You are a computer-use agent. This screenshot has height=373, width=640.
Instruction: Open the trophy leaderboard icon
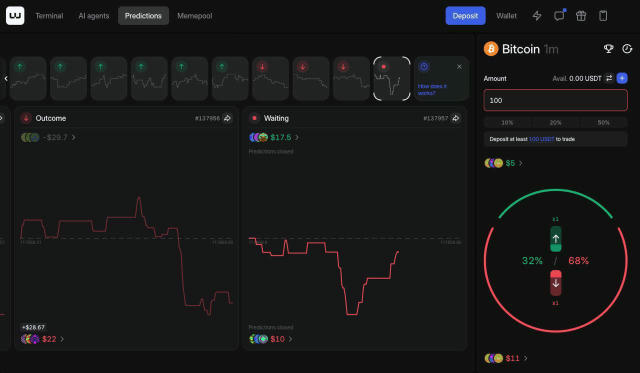coord(609,49)
